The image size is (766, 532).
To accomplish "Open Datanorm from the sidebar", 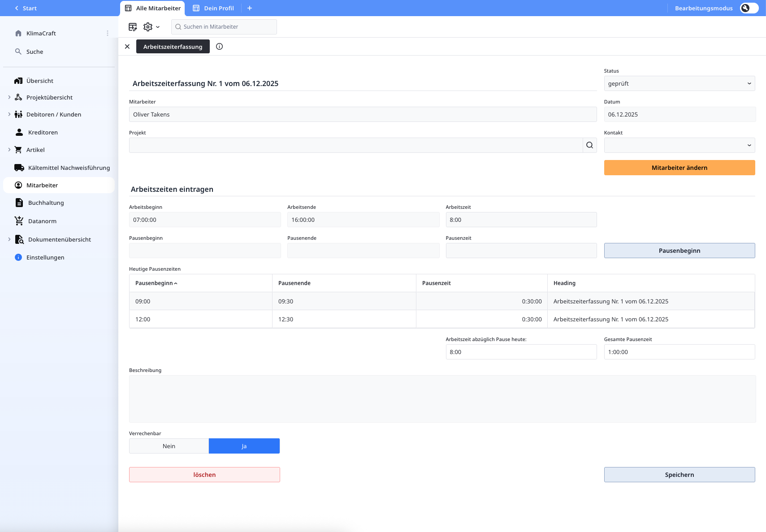I will click(42, 221).
